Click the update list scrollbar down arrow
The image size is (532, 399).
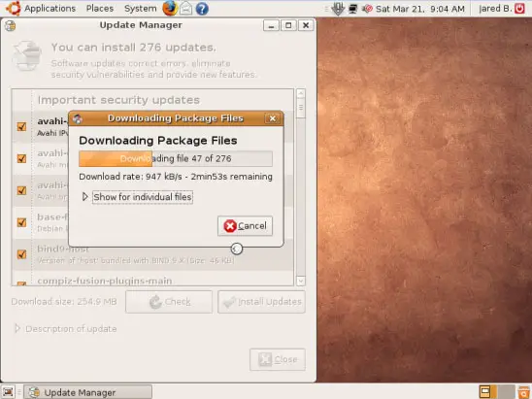pyautogui.click(x=301, y=281)
